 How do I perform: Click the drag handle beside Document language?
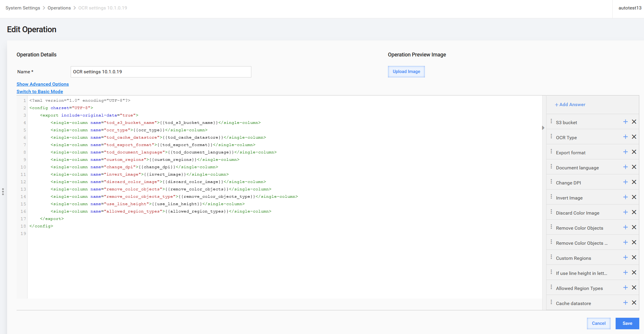tap(551, 166)
